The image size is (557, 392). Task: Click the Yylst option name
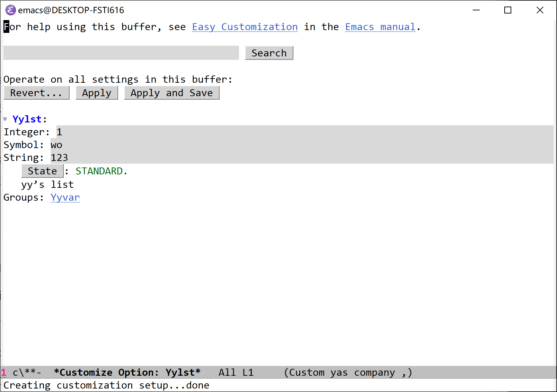(x=27, y=119)
